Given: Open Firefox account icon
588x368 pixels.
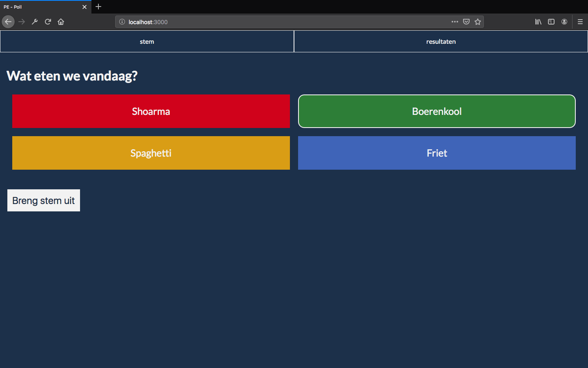Looking at the screenshot, I should [564, 22].
